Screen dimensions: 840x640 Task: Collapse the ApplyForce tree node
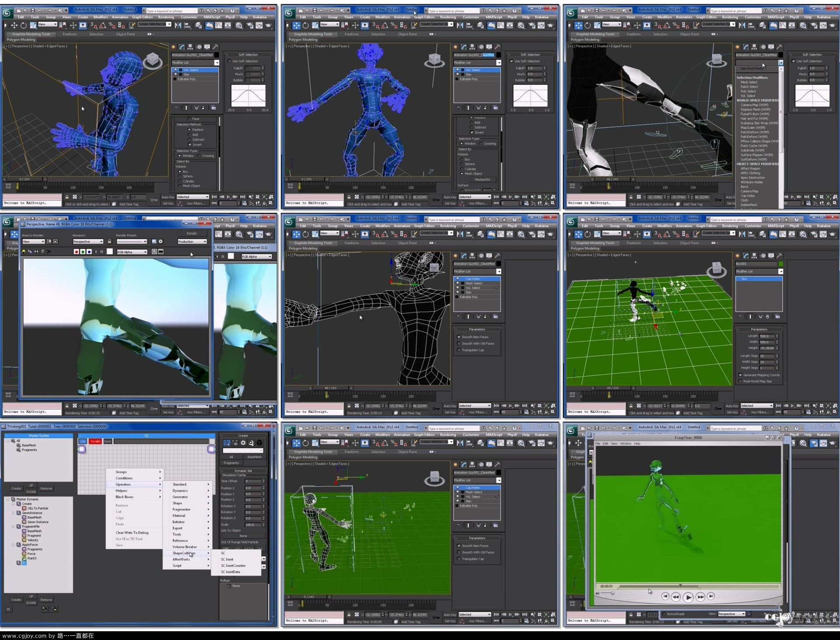point(14,545)
